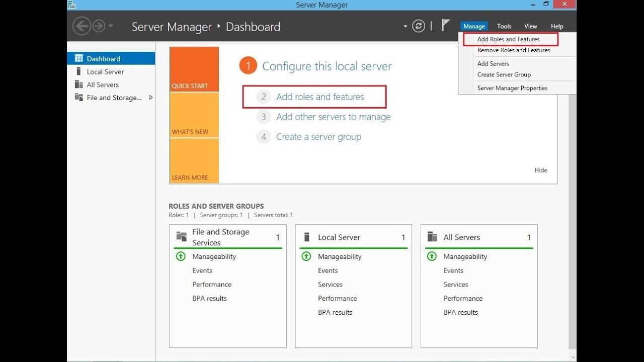Click Performance in All Servers tile

[x=463, y=299]
